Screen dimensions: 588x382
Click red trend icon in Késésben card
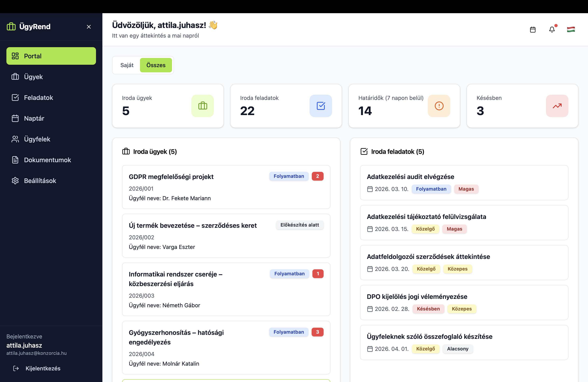pyautogui.click(x=557, y=106)
